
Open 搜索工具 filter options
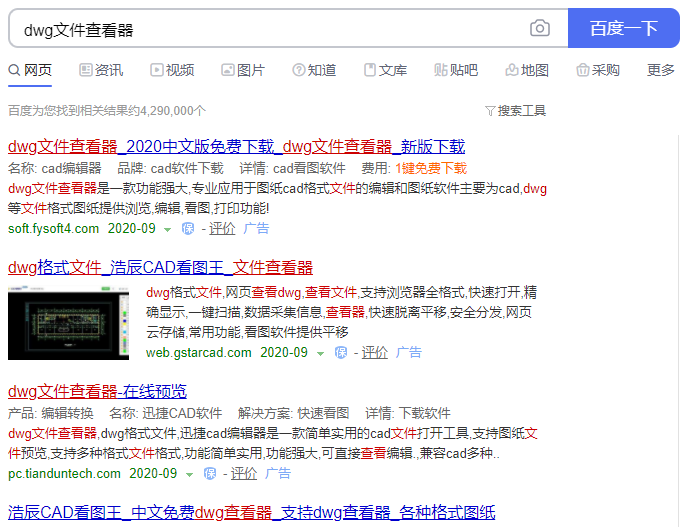516,111
